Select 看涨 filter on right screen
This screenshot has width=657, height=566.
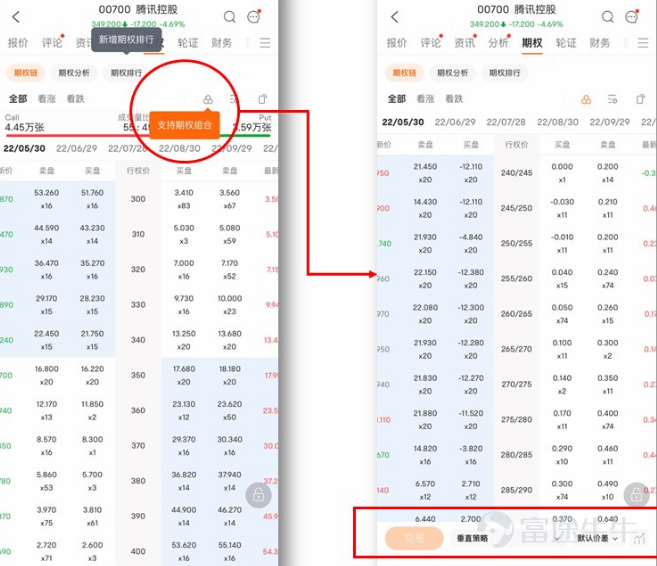425,99
